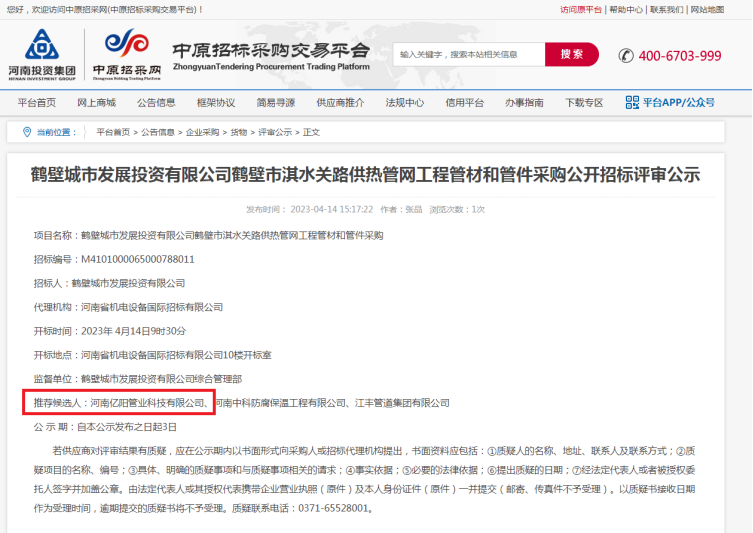
Task: Open the 帮助中心 top link
Action: tap(626, 10)
